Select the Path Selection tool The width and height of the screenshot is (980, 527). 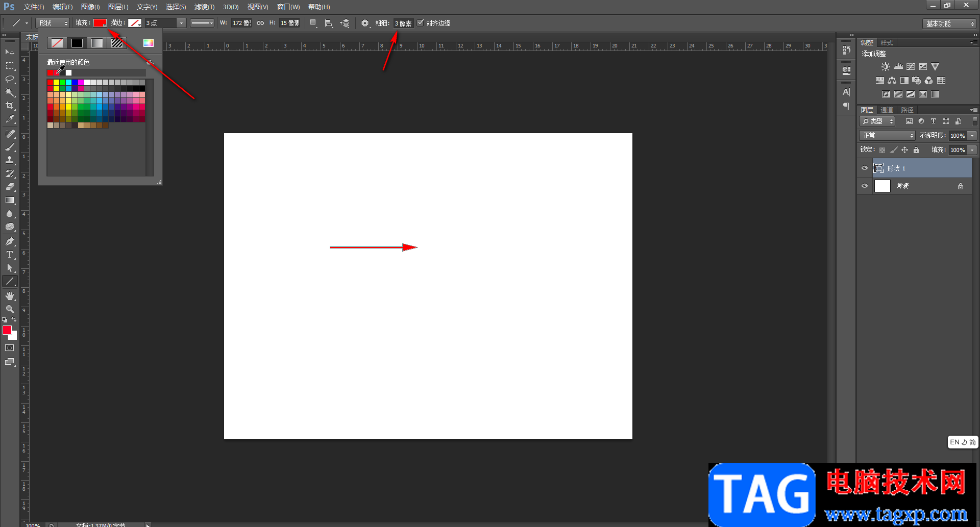pos(10,268)
